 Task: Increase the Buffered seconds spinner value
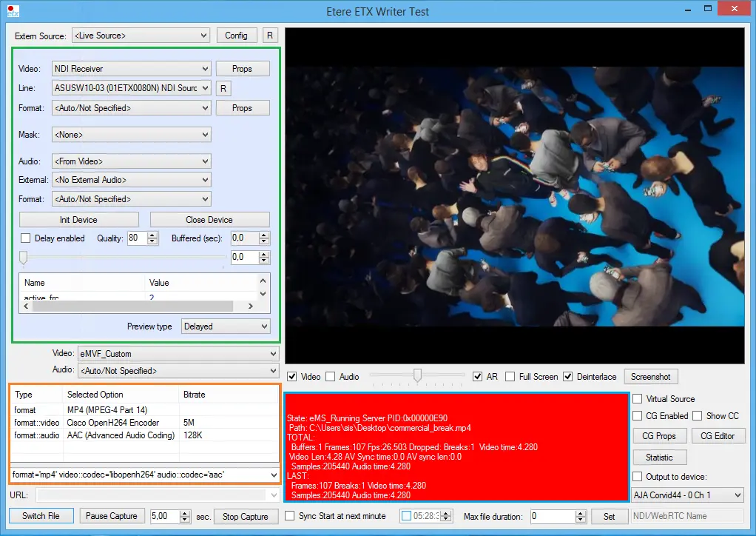(264, 235)
